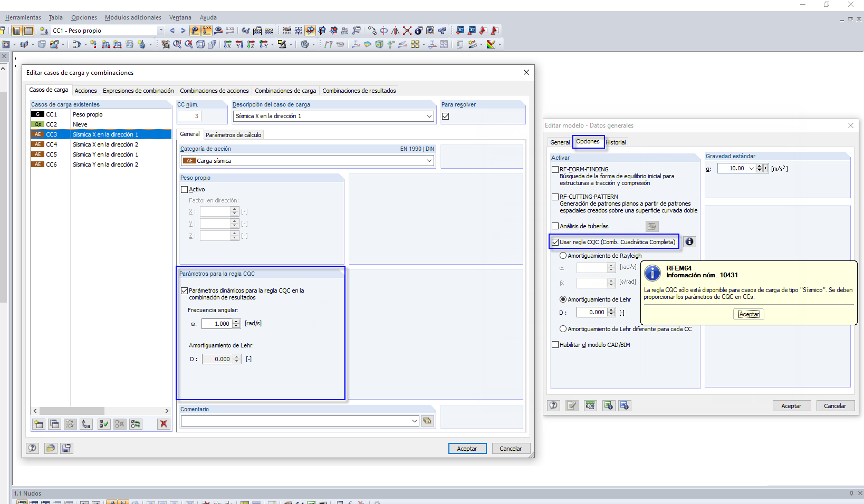Select Amortiguamiento de Lehr diferente para cada CC
This screenshot has width=864, height=504.
tap(563, 329)
